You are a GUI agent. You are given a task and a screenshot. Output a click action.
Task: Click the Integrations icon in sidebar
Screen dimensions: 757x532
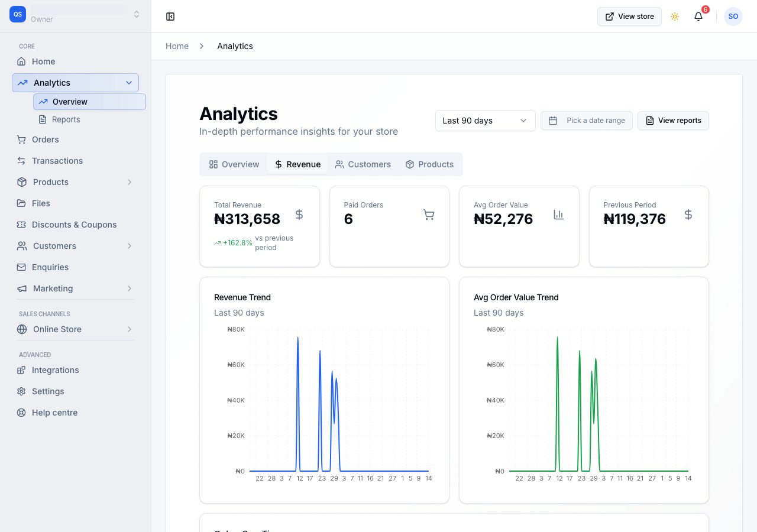(21, 370)
